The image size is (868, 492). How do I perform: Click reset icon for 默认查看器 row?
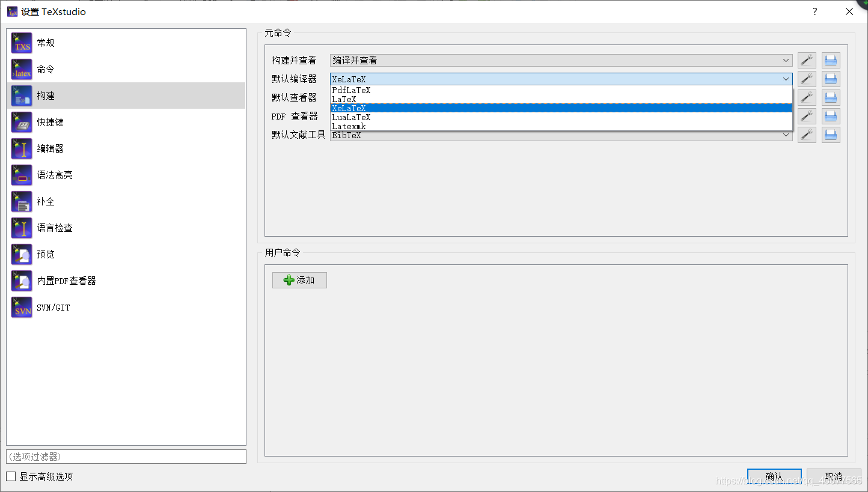point(831,97)
